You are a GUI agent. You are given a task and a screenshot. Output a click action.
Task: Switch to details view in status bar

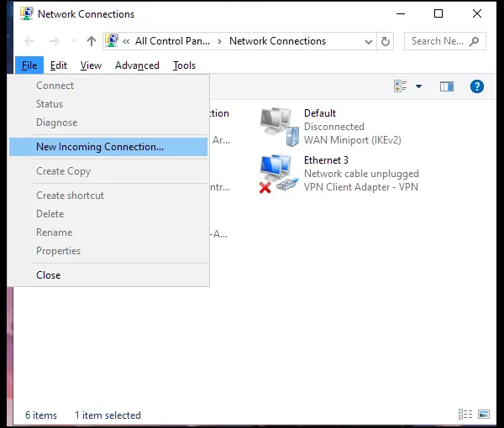pyautogui.click(x=465, y=415)
